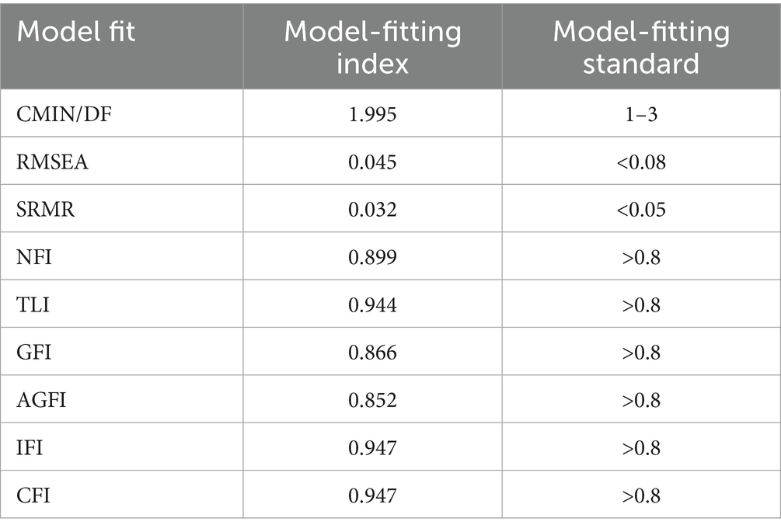The width and height of the screenshot is (781, 532).
Task: Click the <0.08 standard cell
Action: [640, 162]
